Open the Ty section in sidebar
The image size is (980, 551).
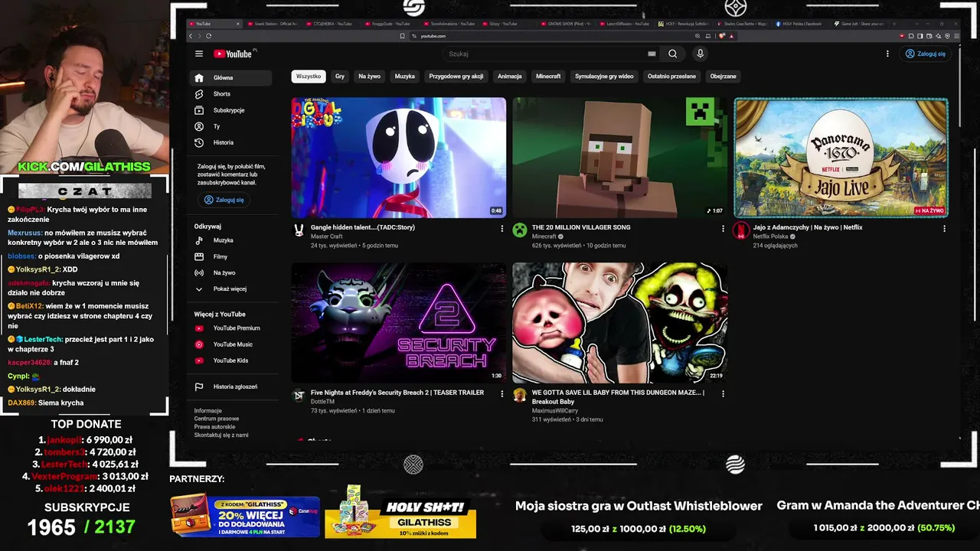coord(230,126)
